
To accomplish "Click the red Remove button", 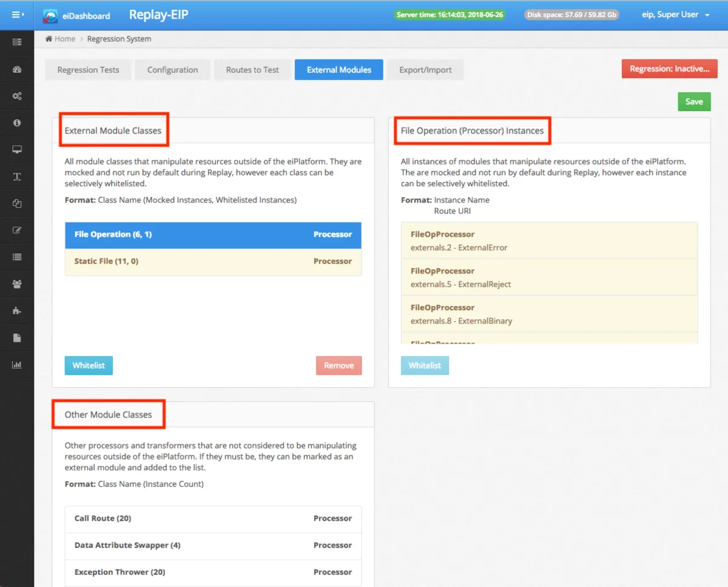I will (x=339, y=365).
